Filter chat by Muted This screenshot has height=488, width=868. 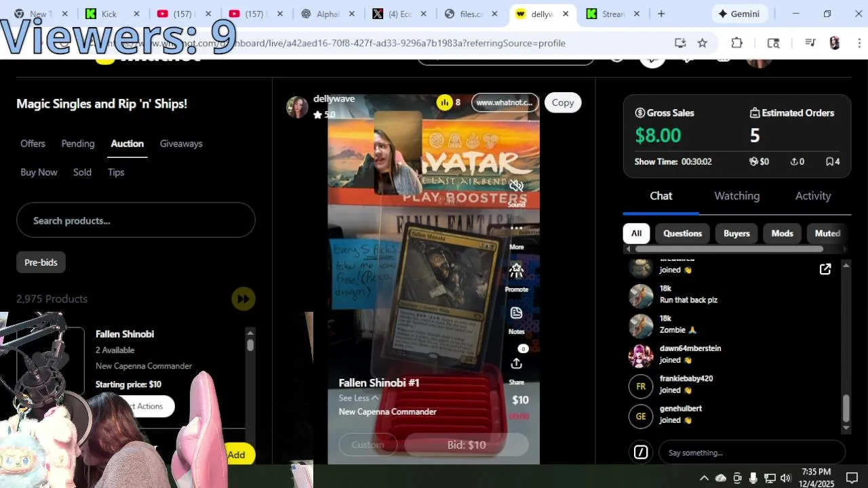(827, 233)
